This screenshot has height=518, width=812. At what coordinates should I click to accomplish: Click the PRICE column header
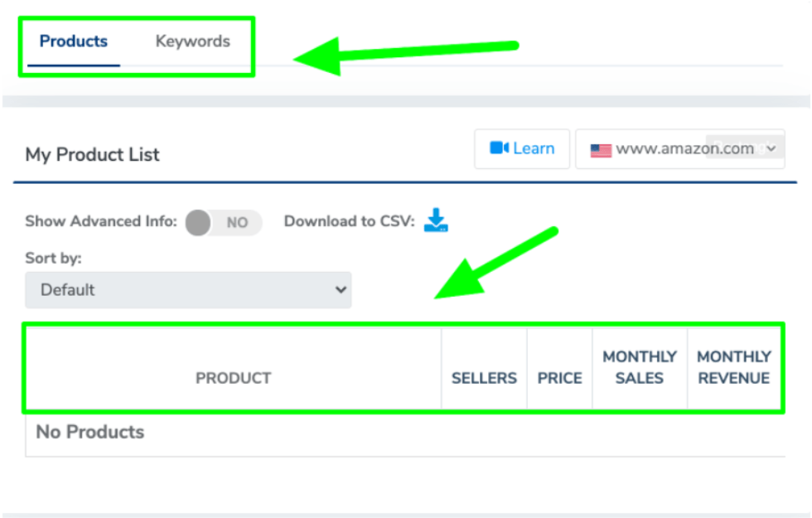pos(560,378)
